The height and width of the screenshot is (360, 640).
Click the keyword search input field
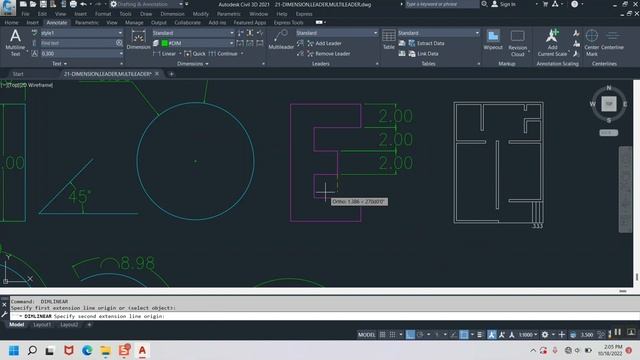pos(442,4)
